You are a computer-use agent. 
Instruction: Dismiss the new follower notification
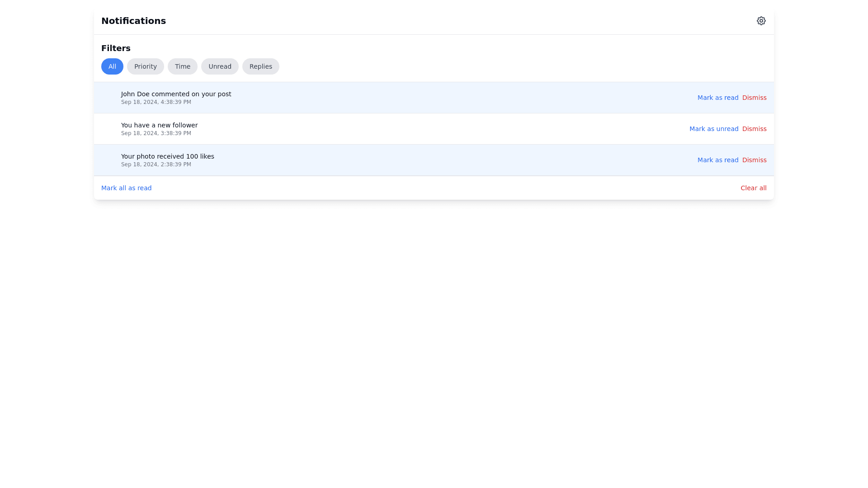click(754, 129)
